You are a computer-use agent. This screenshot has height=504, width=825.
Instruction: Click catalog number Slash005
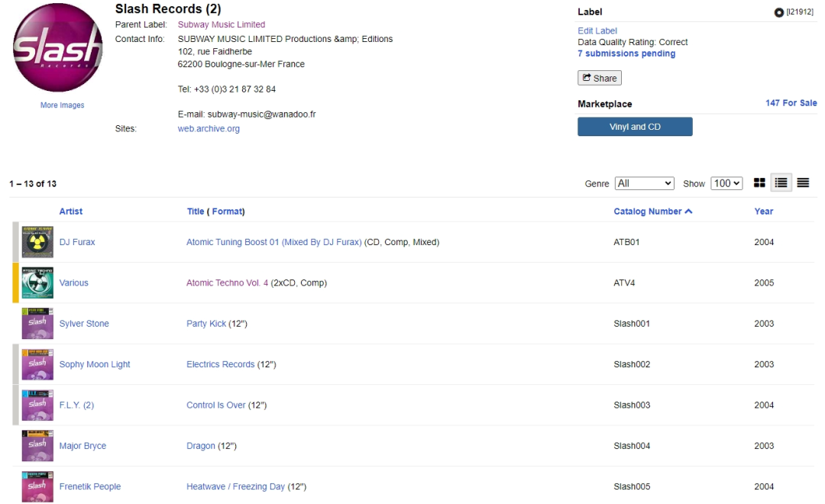[x=632, y=486]
